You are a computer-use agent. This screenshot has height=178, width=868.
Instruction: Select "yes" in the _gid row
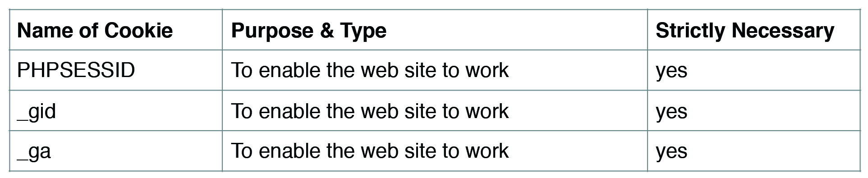[671, 113]
